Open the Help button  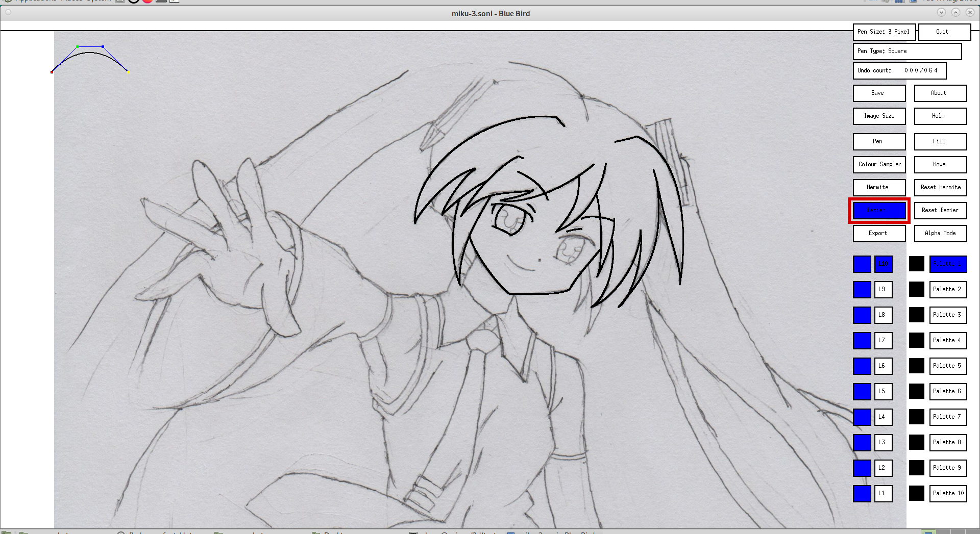[940, 116]
